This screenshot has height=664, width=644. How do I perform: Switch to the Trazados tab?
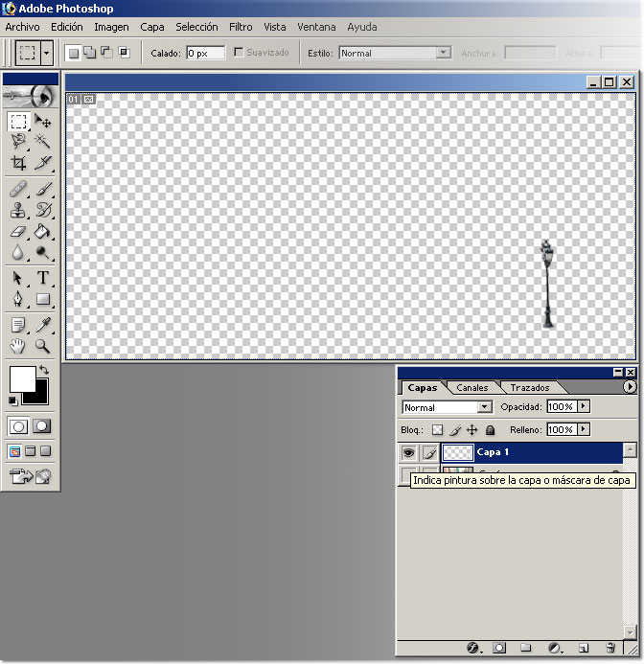coord(529,388)
